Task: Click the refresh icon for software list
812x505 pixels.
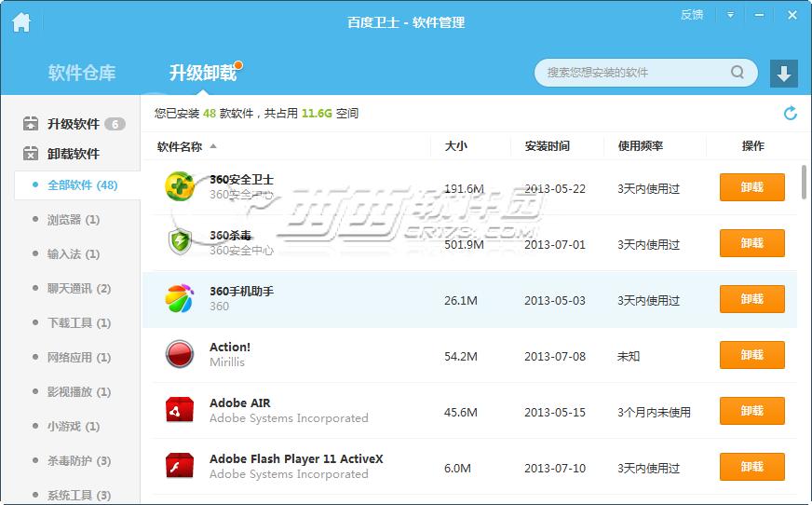Action: click(x=790, y=114)
